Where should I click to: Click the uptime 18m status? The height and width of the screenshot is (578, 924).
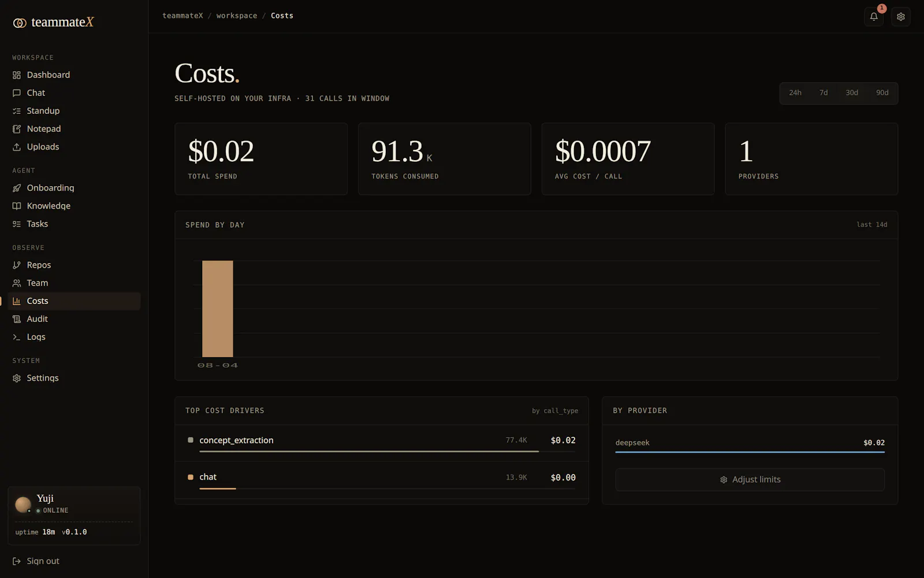coord(35,532)
